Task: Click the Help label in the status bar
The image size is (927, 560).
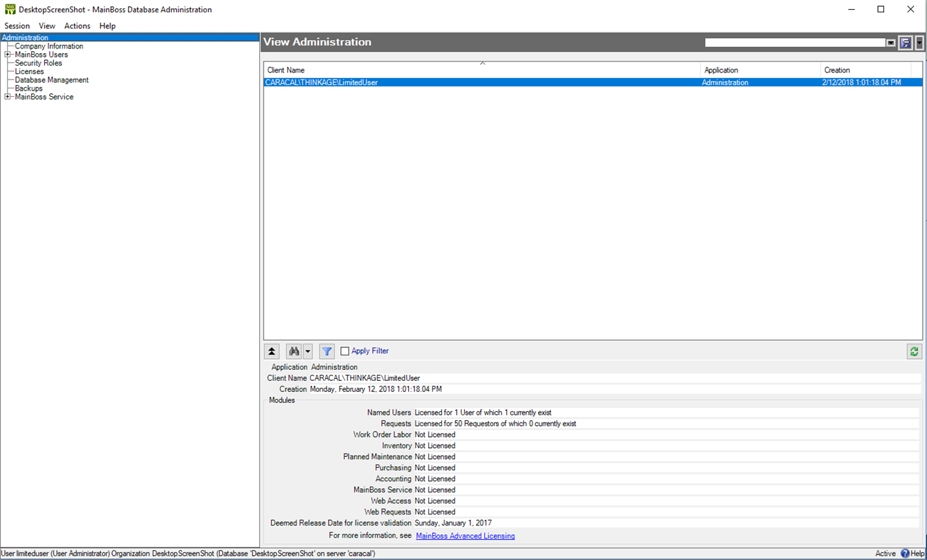Action: (x=917, y=554)
